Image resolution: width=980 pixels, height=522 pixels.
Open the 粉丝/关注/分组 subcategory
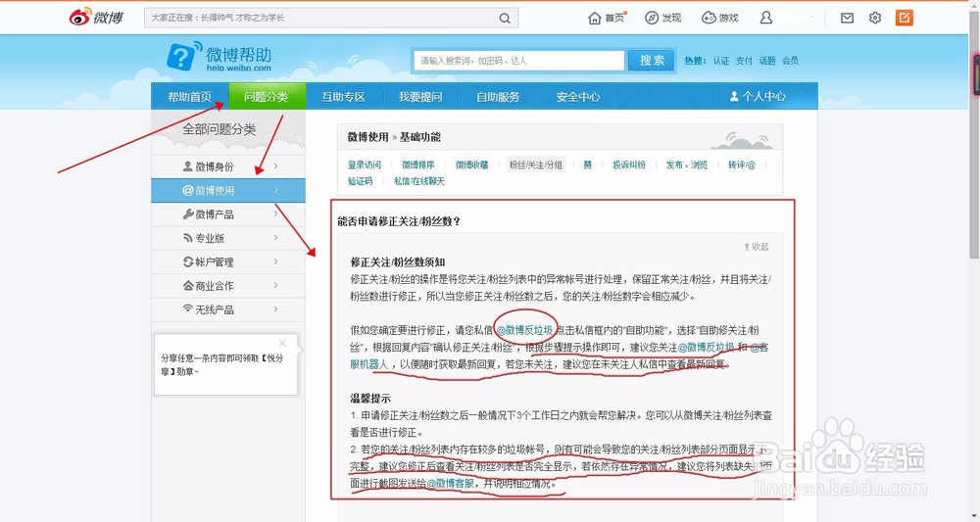pyautogui.click(x=536, y=165)
